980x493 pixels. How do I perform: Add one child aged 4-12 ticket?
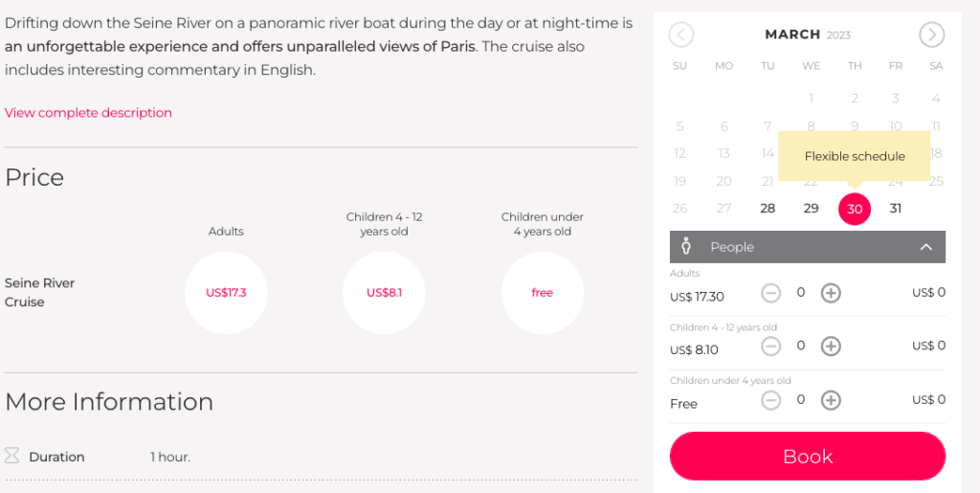(x=831, y=346)
